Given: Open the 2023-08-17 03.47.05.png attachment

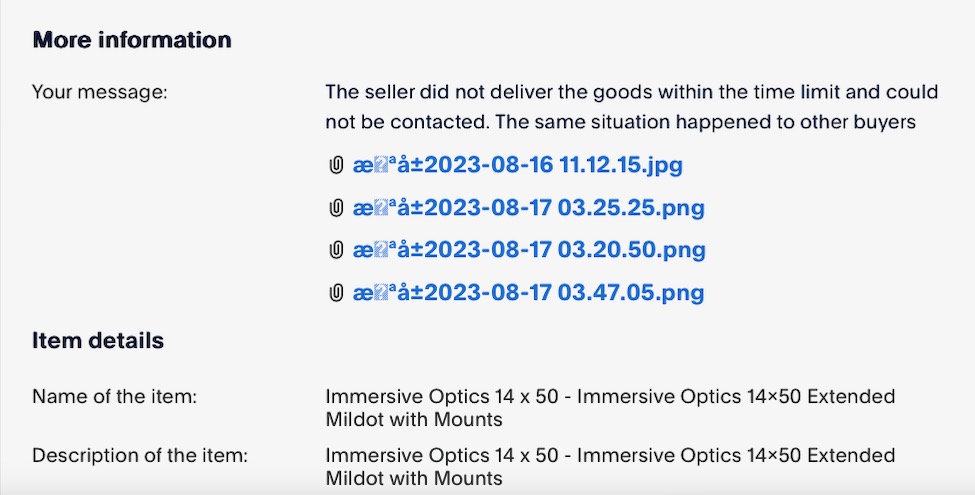Looking at the screenshot, I should pos(529,292).
